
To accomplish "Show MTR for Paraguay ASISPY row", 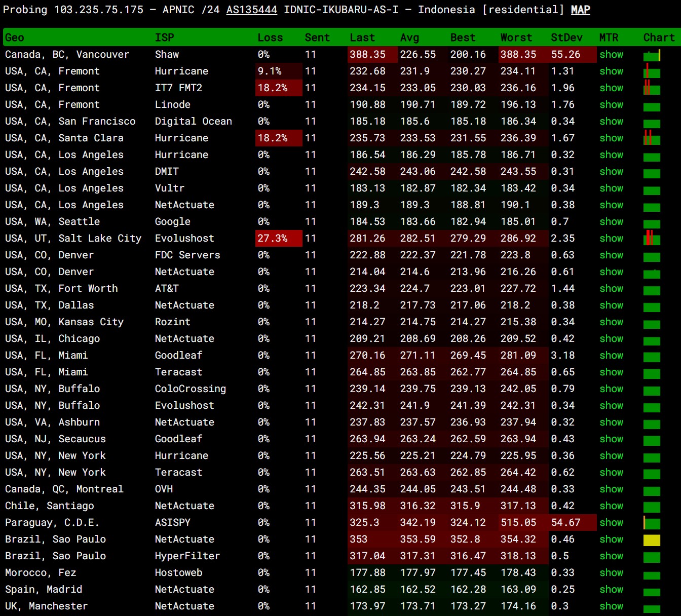I will click(x=611, y=522).
